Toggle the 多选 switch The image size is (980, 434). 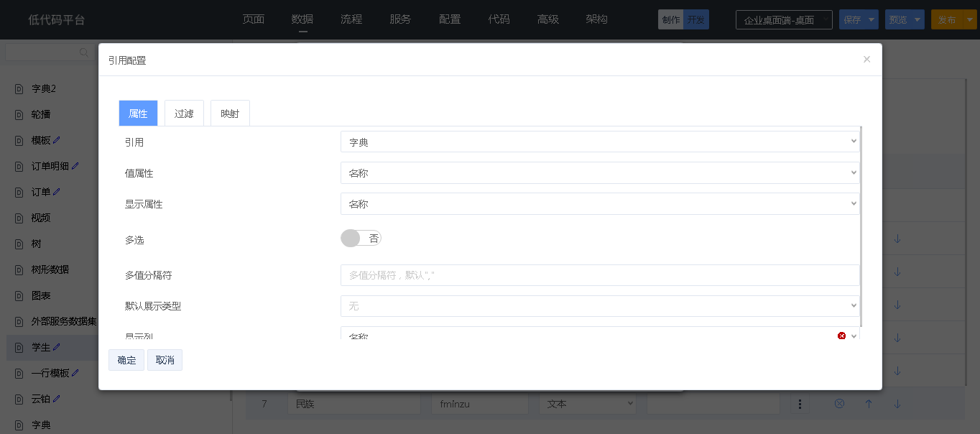pos(361,239)
